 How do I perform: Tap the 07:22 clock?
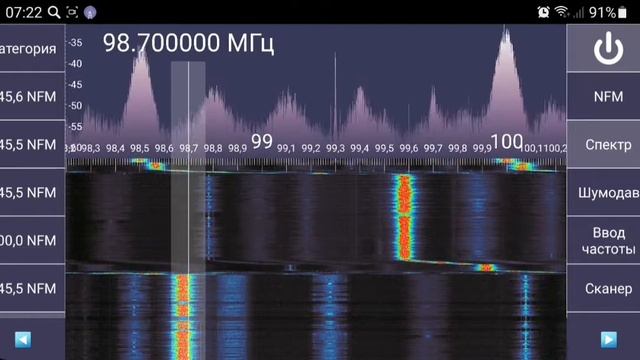click(x=24, y=12)
